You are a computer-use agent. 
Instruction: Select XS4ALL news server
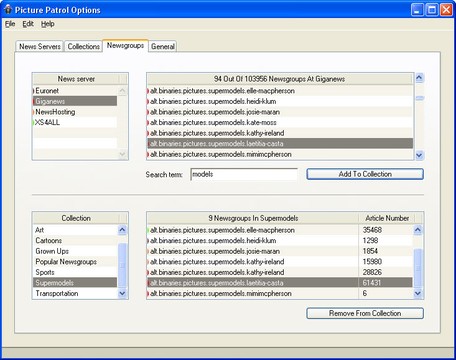pos(75,122)
